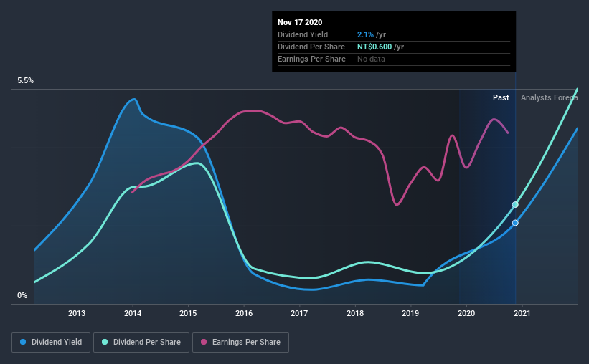Select the 2013 x-axis label
The width and height of the screenshot is (589, 364).
[77, 313]
